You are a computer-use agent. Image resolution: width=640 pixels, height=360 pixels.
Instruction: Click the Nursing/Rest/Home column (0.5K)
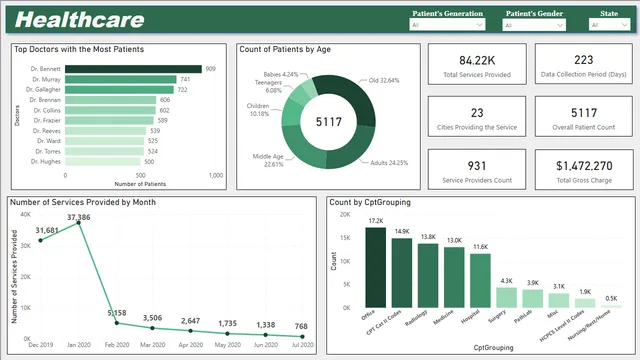tap(611, 306)
